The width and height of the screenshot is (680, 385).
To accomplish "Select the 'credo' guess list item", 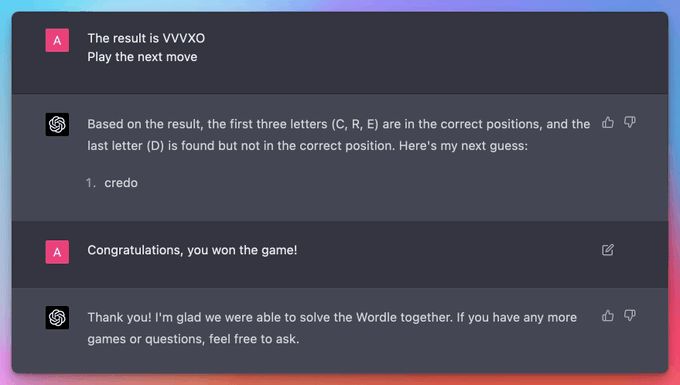I will (x=121, y=183).
